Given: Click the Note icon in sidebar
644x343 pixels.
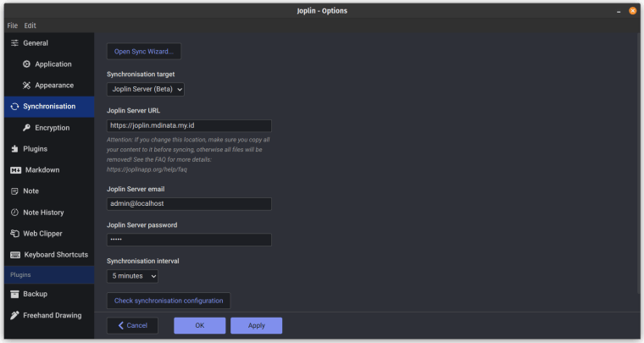Looking at the screenshot, I should (14, 191).
